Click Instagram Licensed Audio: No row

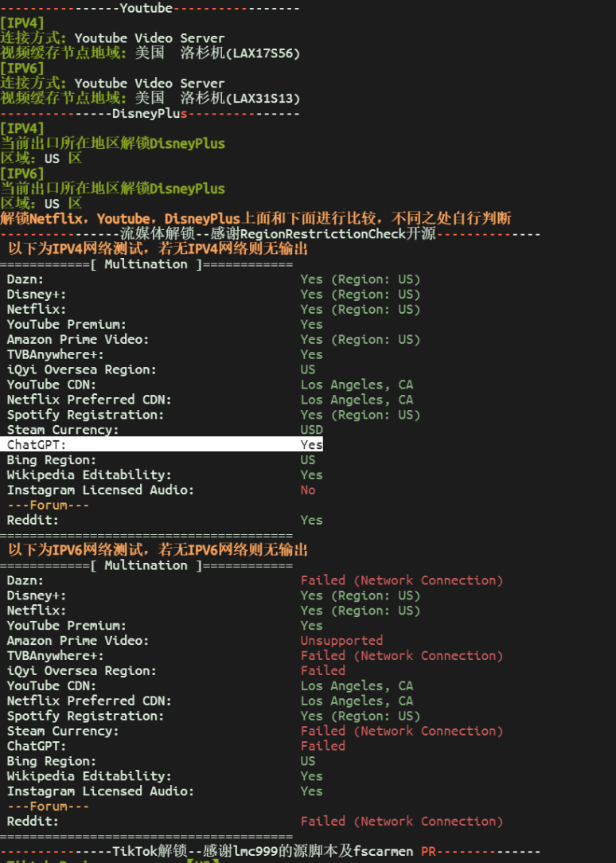point(161,490)
